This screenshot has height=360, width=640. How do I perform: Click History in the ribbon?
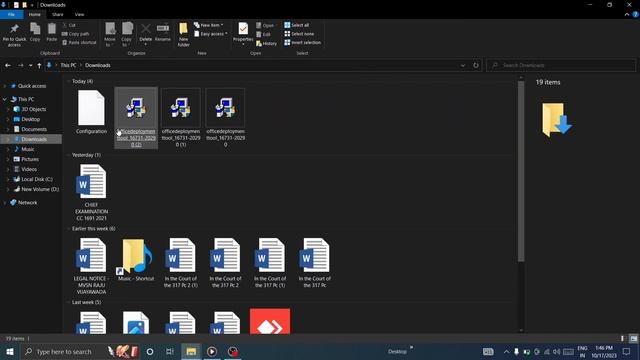[267, 43]
